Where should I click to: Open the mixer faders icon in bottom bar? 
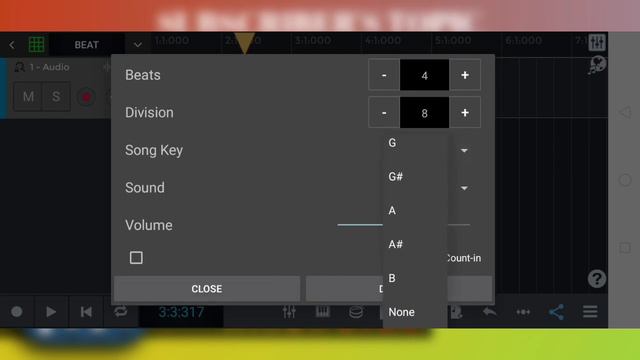(289, 312)
